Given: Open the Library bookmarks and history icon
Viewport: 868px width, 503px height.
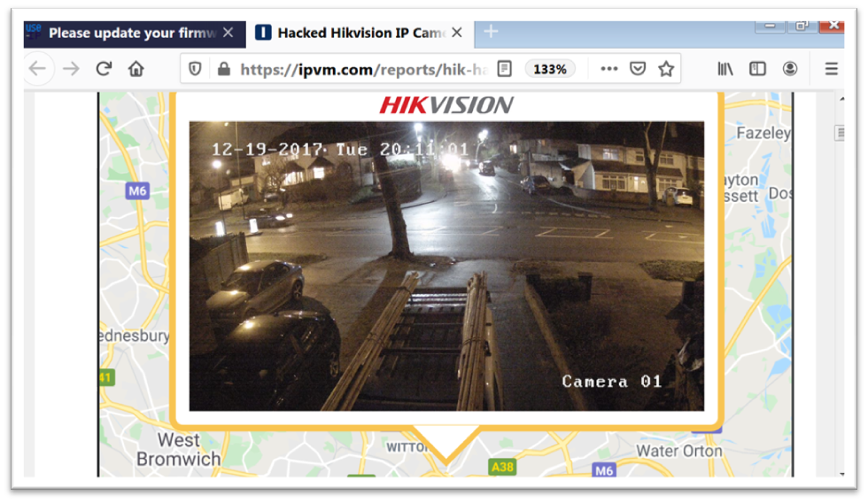Looking at the screenshot, I should click(725, 69).
